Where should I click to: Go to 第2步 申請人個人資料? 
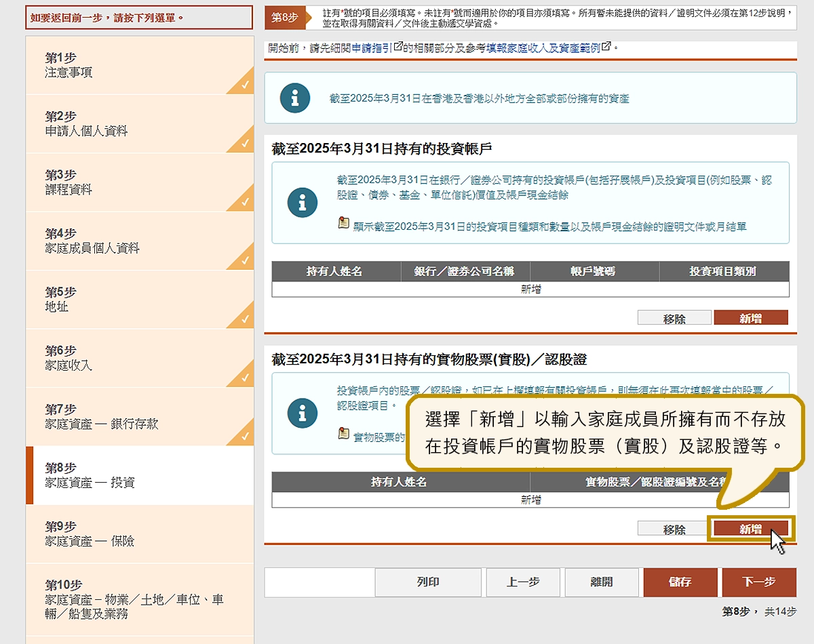139,123
